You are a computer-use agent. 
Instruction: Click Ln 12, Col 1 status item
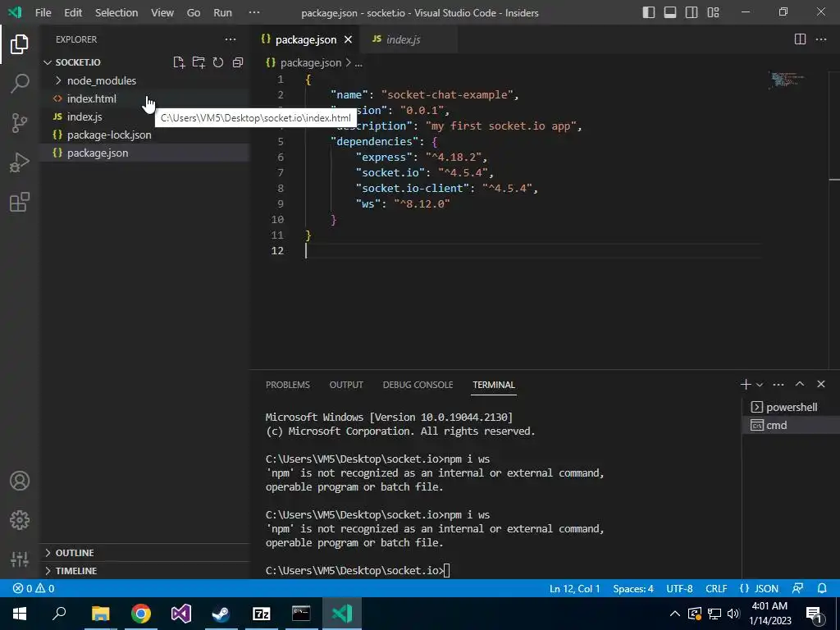pyautogui.click(x=575, y=588)
